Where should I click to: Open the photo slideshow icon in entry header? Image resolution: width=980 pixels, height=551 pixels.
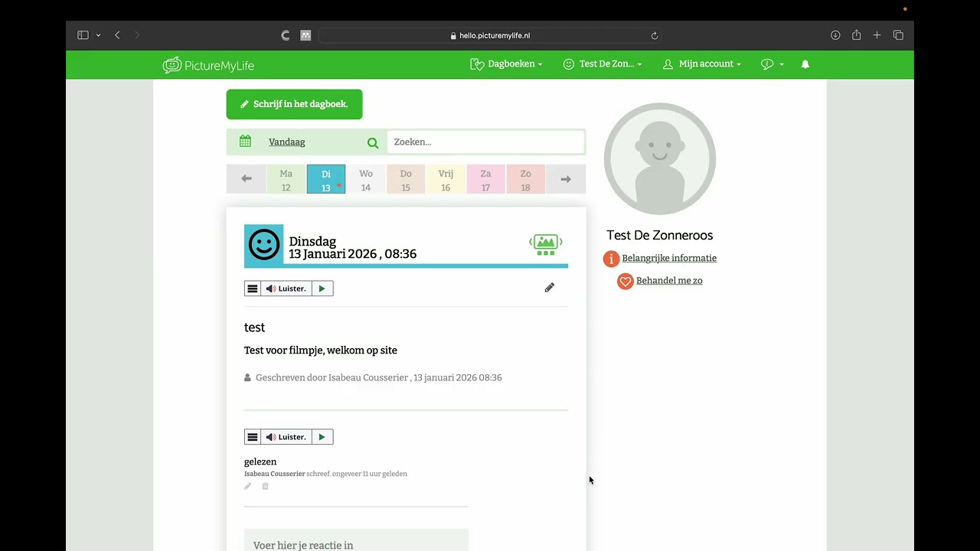coord(546,243)
